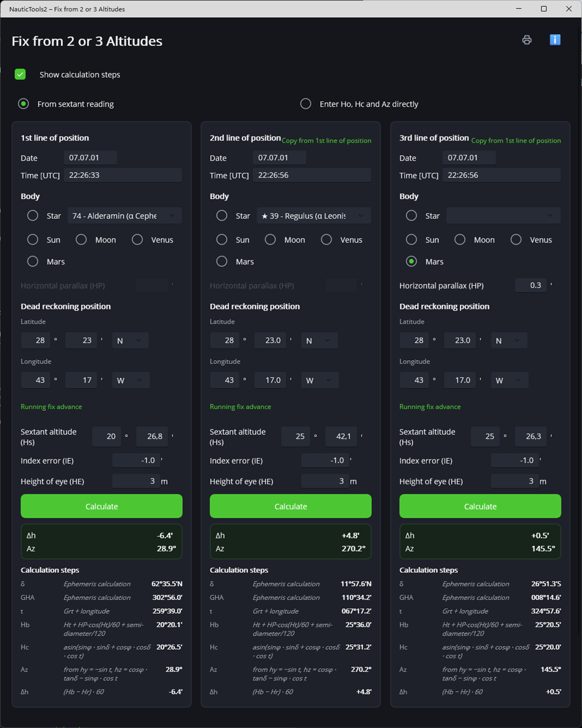Click Calculate for 3rd line of position
The image size is (582, 728).
480,506
